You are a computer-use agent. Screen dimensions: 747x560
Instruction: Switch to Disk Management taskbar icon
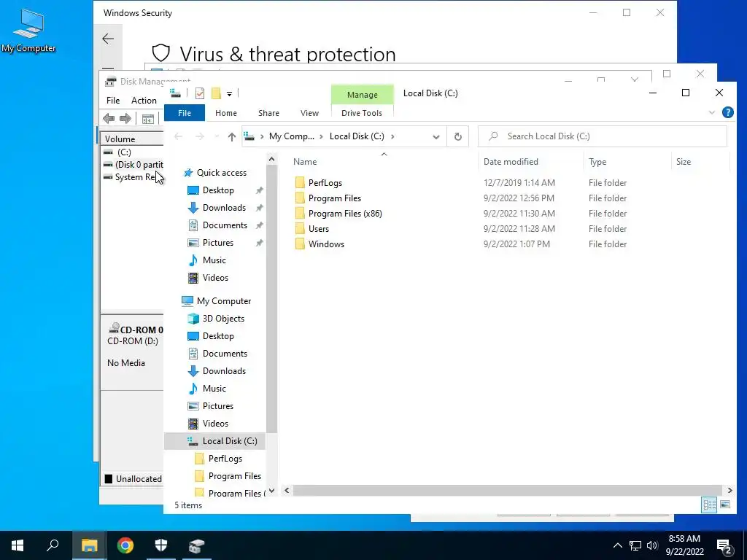[x=196, y=545]
